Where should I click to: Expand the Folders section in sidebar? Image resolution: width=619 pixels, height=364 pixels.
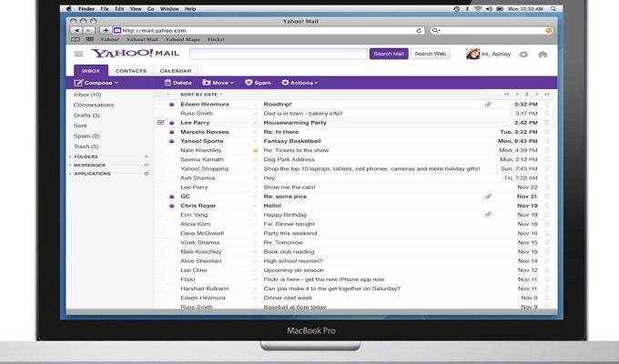86,157
